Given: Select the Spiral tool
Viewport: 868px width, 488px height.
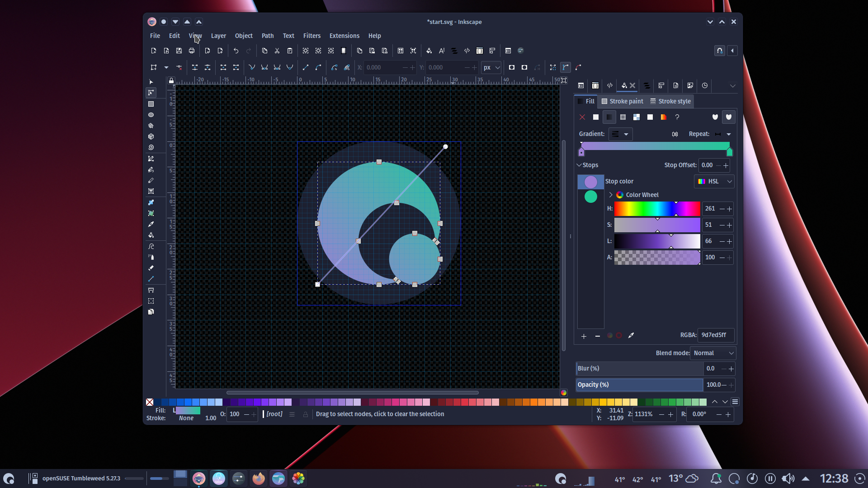Looking at the screenshot, I should (151, 147).
